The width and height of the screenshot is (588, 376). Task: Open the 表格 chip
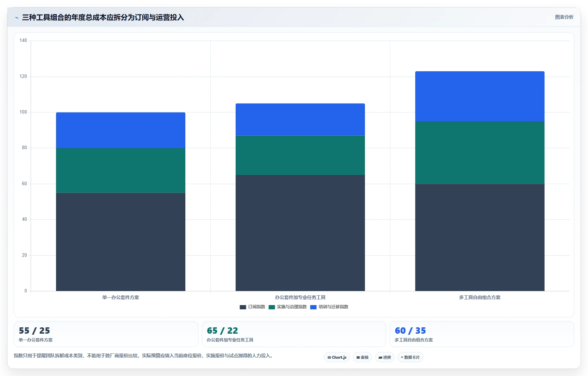point(362,357)
